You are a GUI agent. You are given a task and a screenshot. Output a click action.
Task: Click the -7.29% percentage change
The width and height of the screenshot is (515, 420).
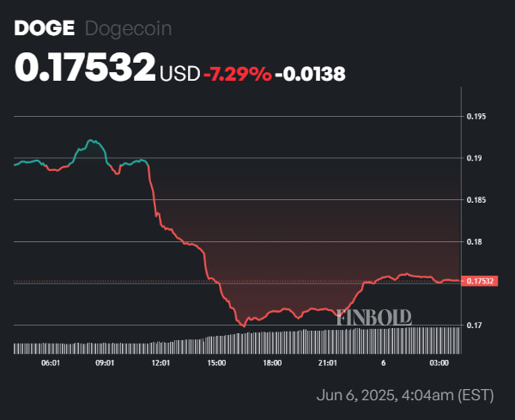pos(238,74)
